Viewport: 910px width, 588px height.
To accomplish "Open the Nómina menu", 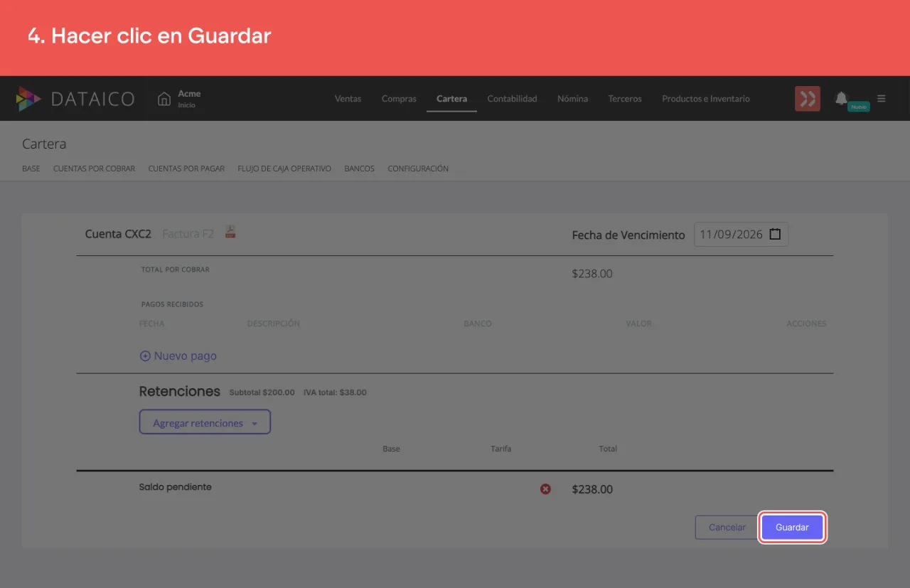I will pyautogui.click(x=572, y=99).
